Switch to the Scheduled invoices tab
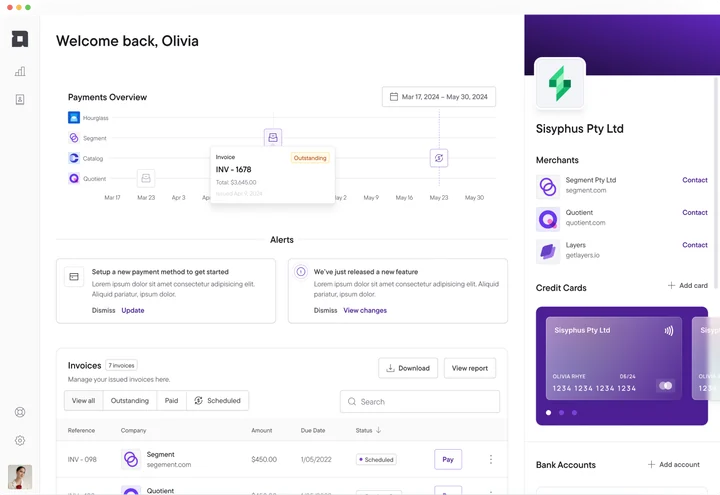Viewport: 720px width, 495px height. 218,400
